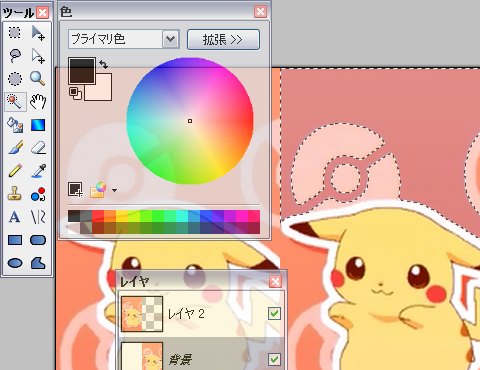Select the Gradient tool
This screenshot has width=480, height=370.
click(x=38, y=125)
